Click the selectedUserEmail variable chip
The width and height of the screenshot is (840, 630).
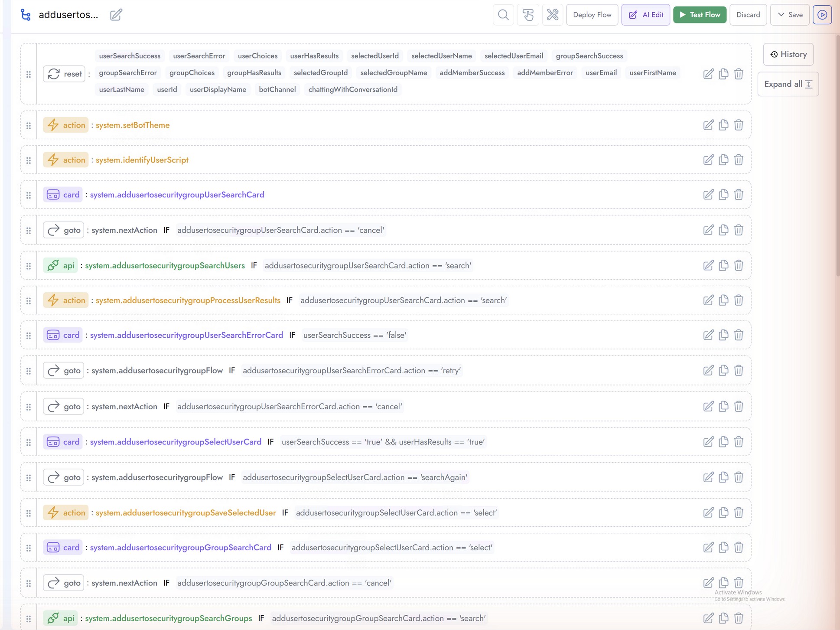(514, 56)
